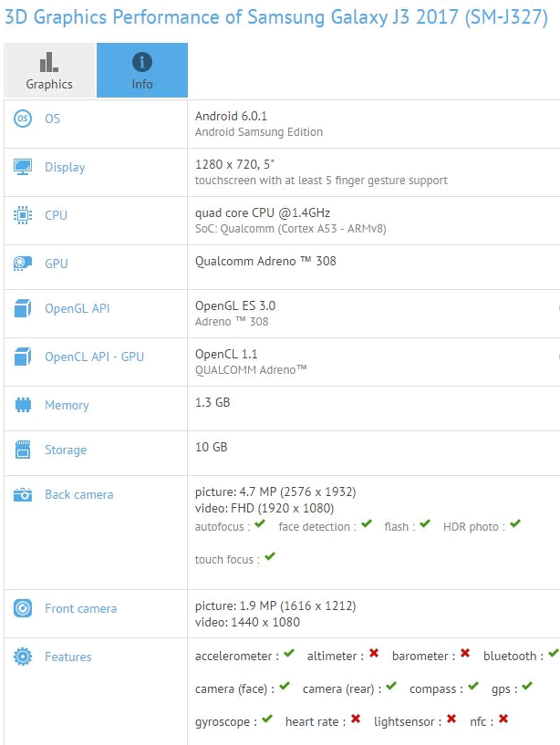Click the Graphics bar chart icon
The image size is (560, 745).
tap(49, 62)
